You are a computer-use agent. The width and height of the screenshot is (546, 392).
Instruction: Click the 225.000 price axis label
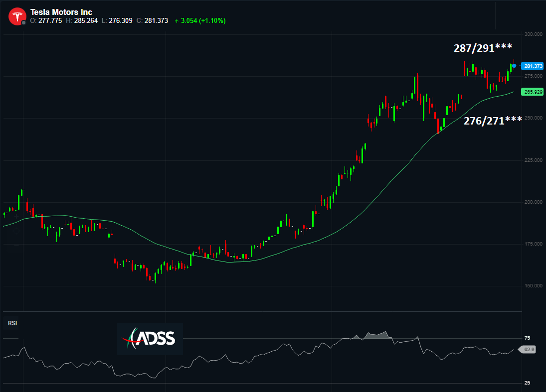[x=534, y=160]
